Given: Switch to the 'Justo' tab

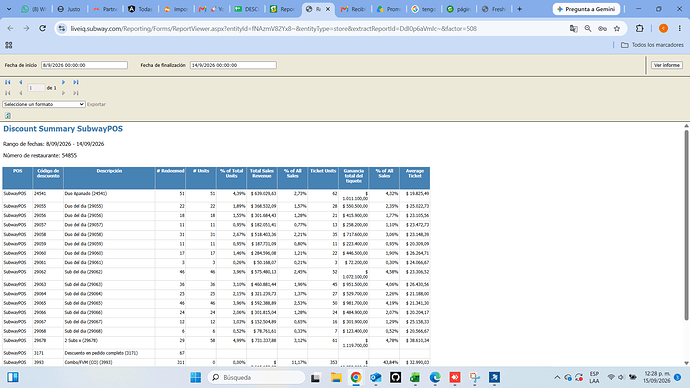Looking at the screenshot, I should pyautogui.click(x=69, y=9).
